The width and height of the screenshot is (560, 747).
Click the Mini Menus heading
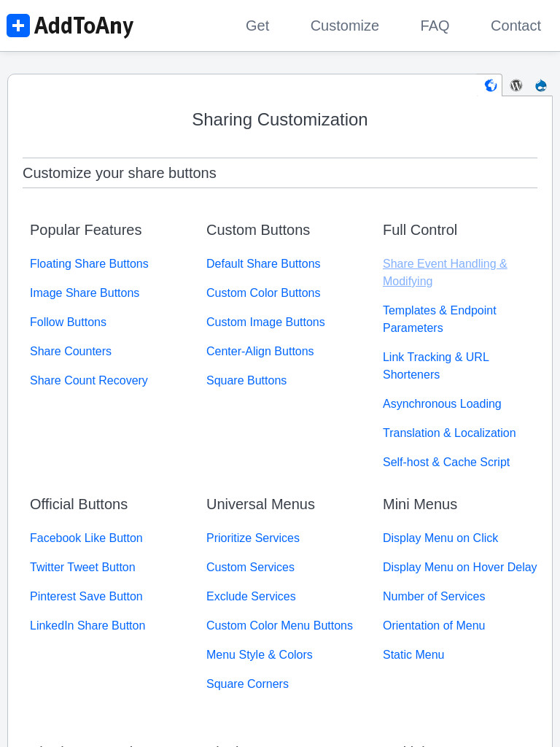420,504
